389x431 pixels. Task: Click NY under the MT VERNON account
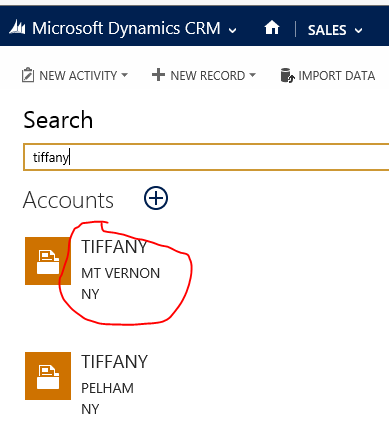tap(90, 294)
